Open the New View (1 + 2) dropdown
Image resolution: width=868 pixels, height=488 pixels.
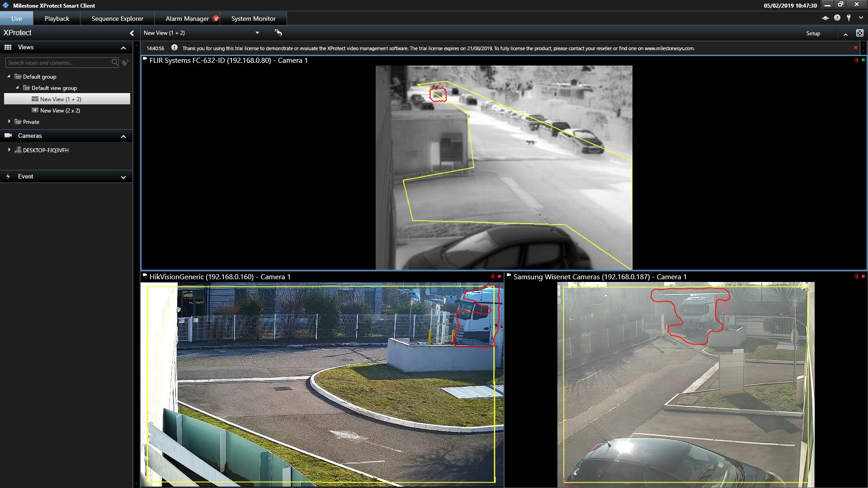pos(257,33)
